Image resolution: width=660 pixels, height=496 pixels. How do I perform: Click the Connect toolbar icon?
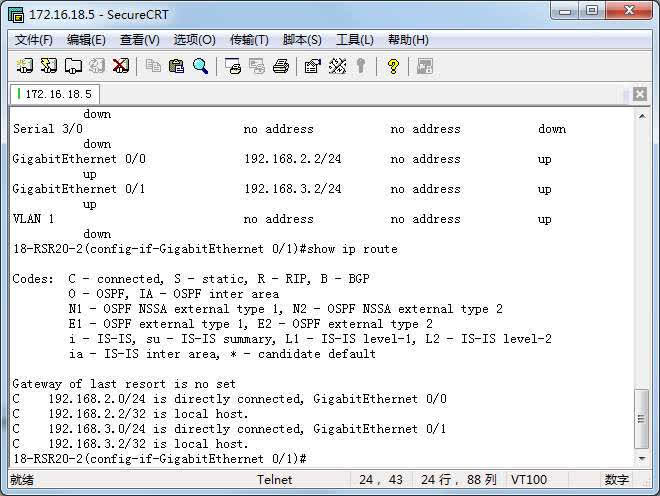(24, 66)
